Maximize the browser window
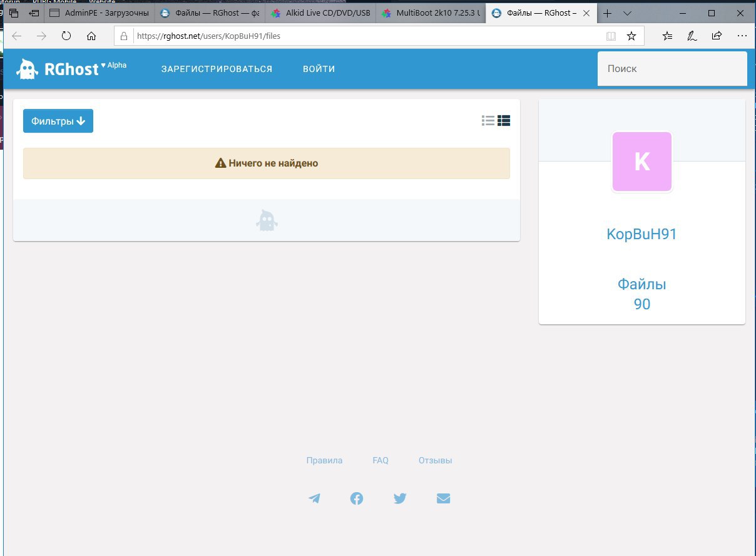This screenshot has width=756, height=556. click(712, 13)
